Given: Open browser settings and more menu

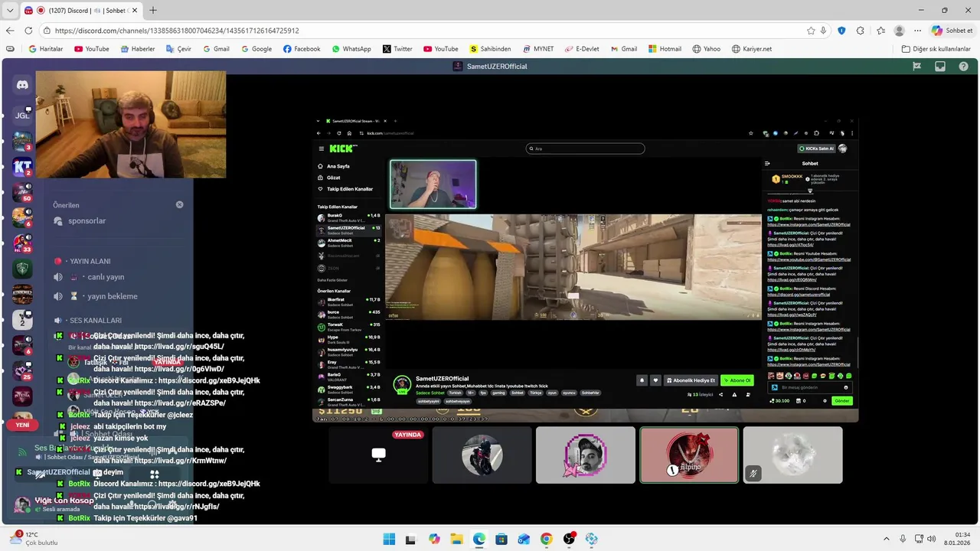Looking at the screenshot, I should click(918, 31).
